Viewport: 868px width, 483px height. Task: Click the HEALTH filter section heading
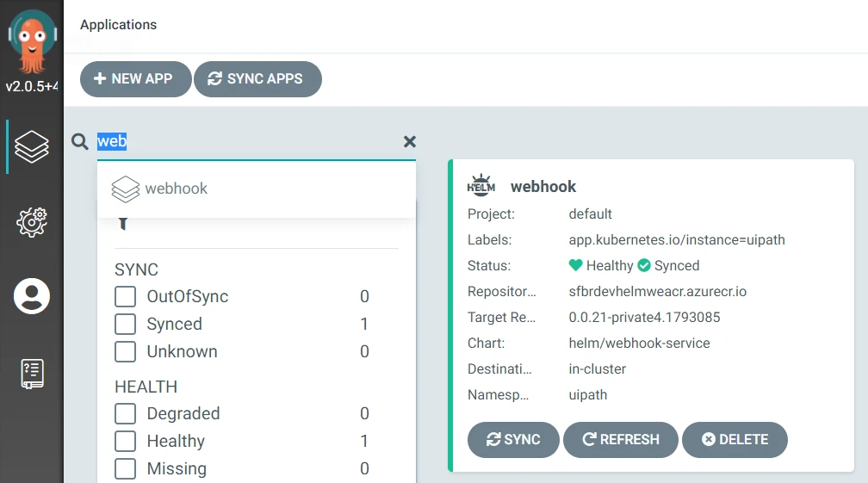tap(146, 387)
